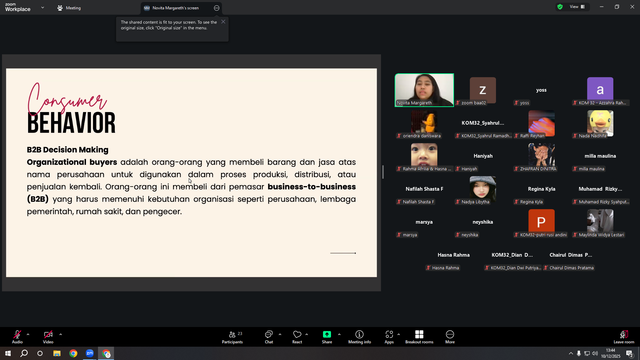Open Meeting info

(360, 337)
